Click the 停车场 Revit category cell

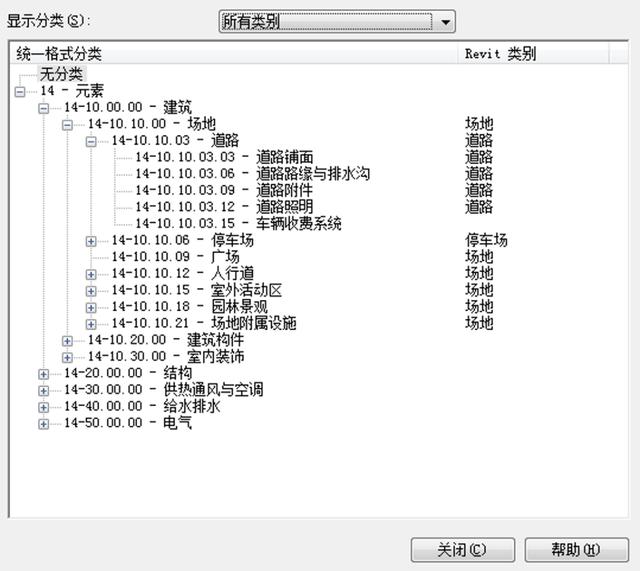(x=486, y=240)
